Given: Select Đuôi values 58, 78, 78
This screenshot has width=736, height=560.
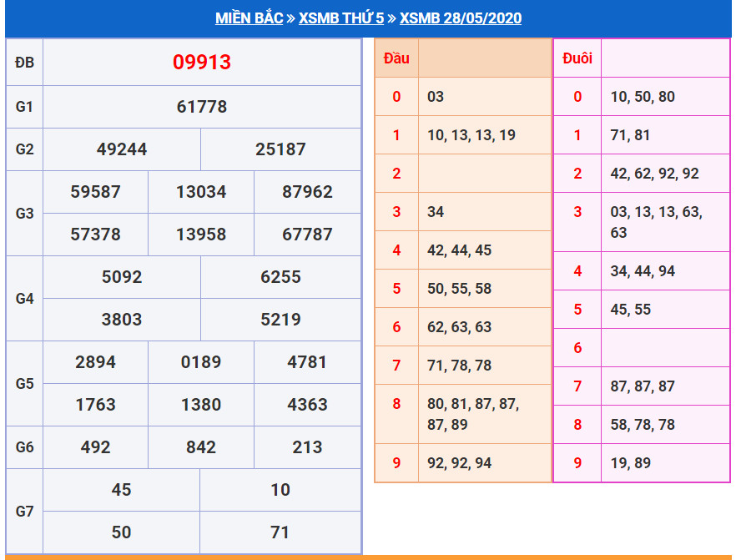Looking at the screenshot, I should (643, 424).
